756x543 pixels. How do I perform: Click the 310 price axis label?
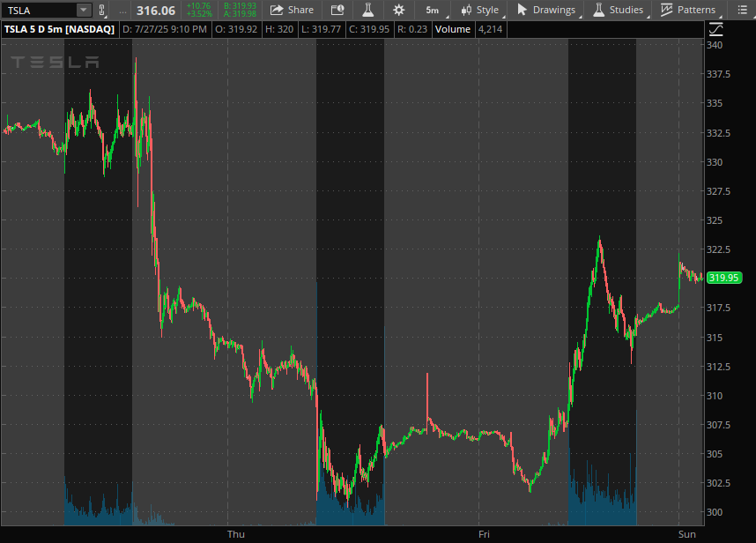tap(715, 396)
